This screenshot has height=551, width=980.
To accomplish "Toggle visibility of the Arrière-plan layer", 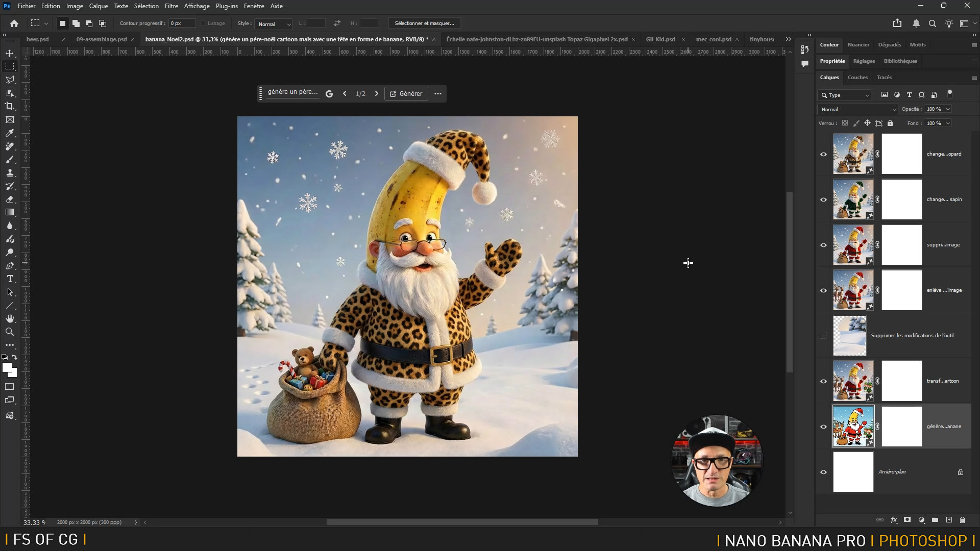I will (x=823, y=472).
